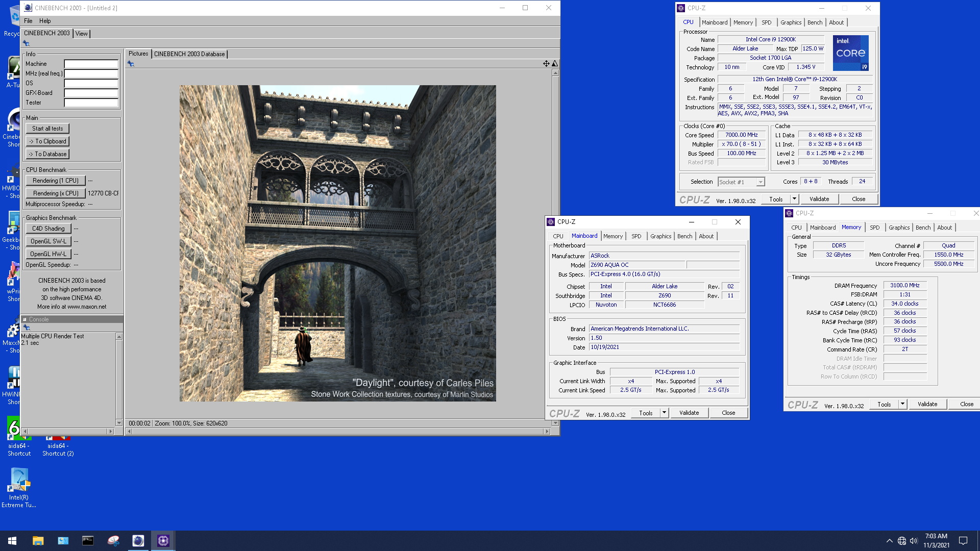The height and width of the screenshot is (551, 980).
Task: Switch to CINEBENCH via taskbar icon
Action: coord(138,541)
